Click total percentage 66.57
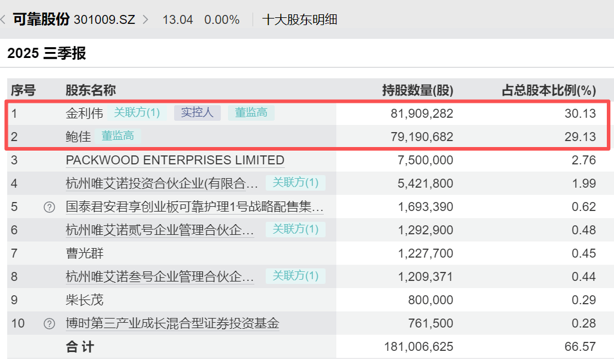 pos(580,347)
